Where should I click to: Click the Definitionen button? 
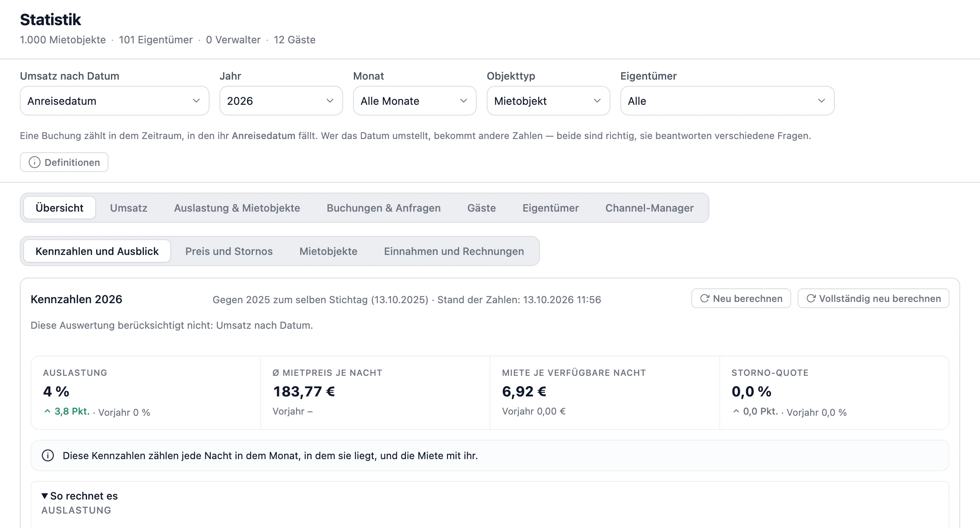point(64,162)
